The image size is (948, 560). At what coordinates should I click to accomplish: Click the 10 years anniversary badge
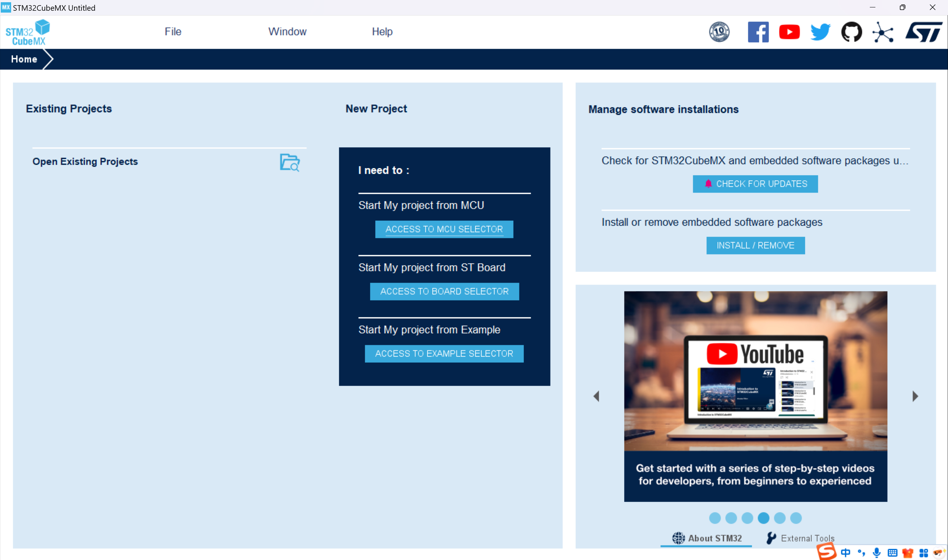click(719, 32)
